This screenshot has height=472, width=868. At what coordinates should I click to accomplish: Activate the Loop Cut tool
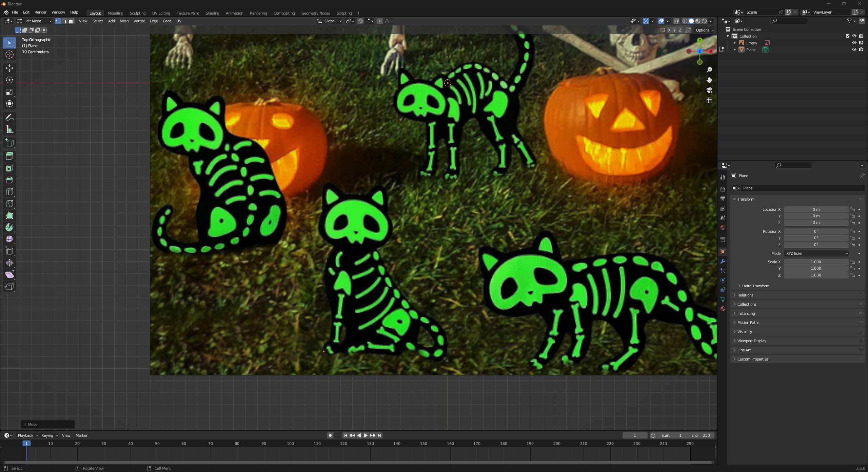9,192
